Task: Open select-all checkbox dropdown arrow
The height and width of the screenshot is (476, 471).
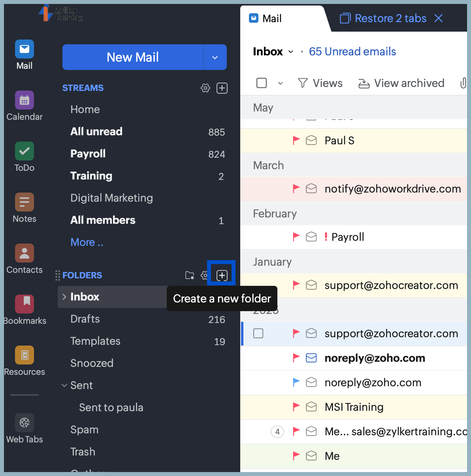Action: coord(280,83)
